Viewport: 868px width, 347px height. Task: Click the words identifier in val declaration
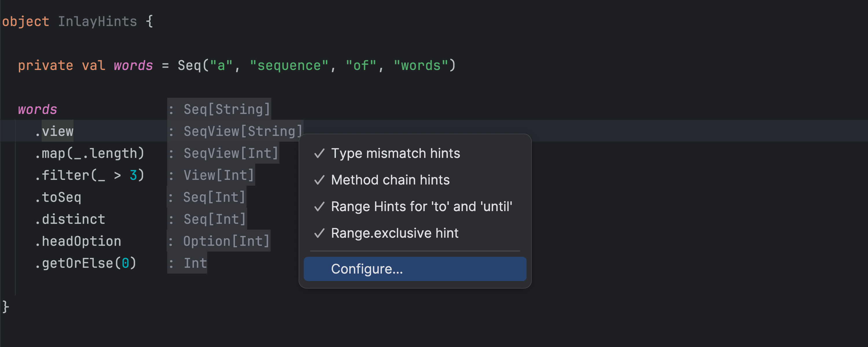point(133,65)
